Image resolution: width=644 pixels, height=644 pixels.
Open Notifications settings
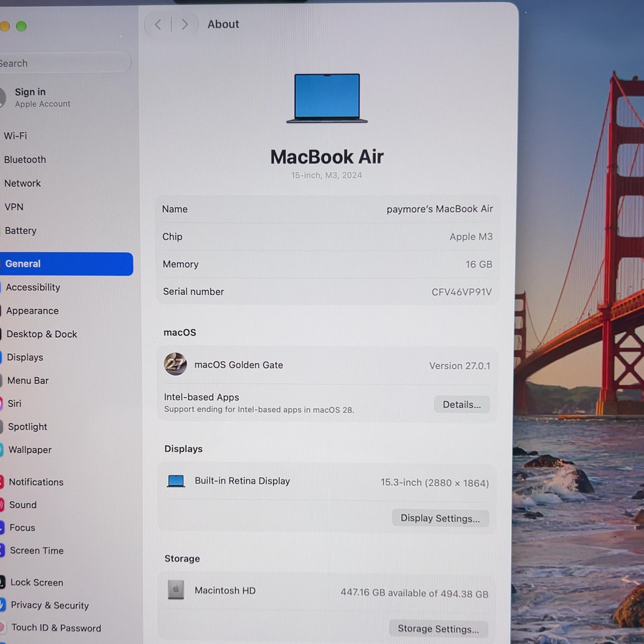click(x=36, y=482)
